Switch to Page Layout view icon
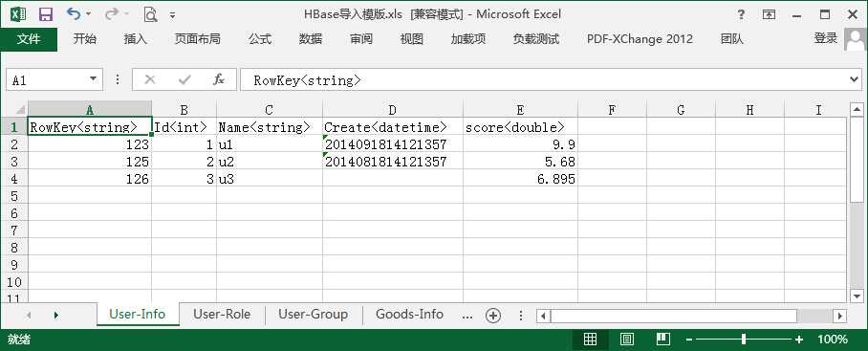 pos(627,340)
